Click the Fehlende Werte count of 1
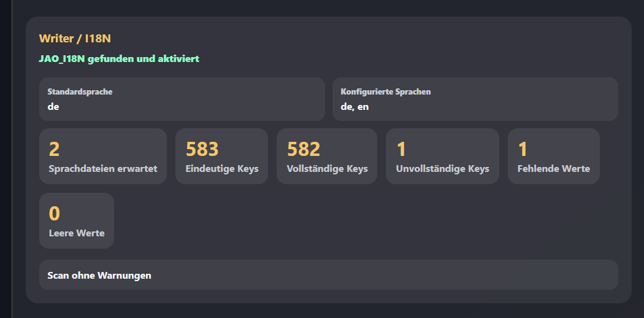Screen dimensions: 644x318 point(523,149)
